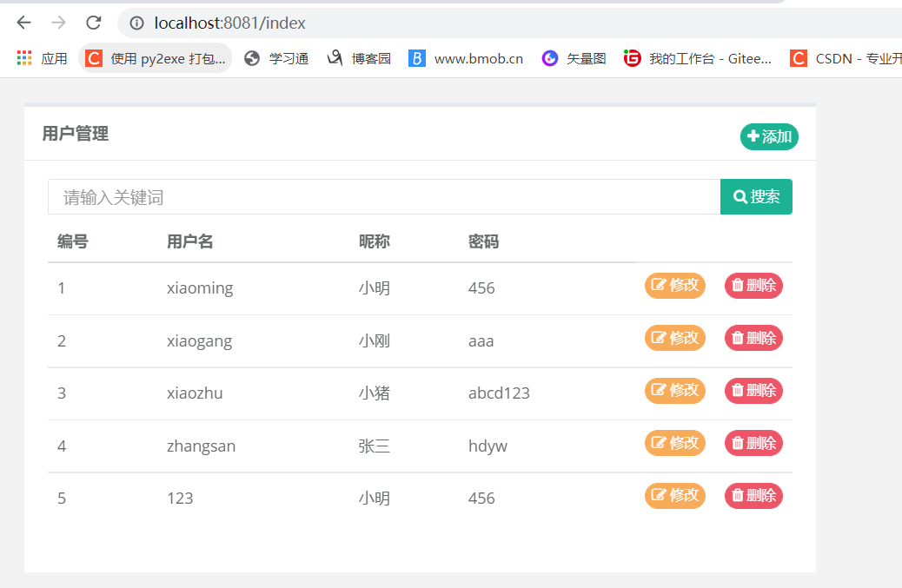Click the 昵称 column header

click(374, 241)
